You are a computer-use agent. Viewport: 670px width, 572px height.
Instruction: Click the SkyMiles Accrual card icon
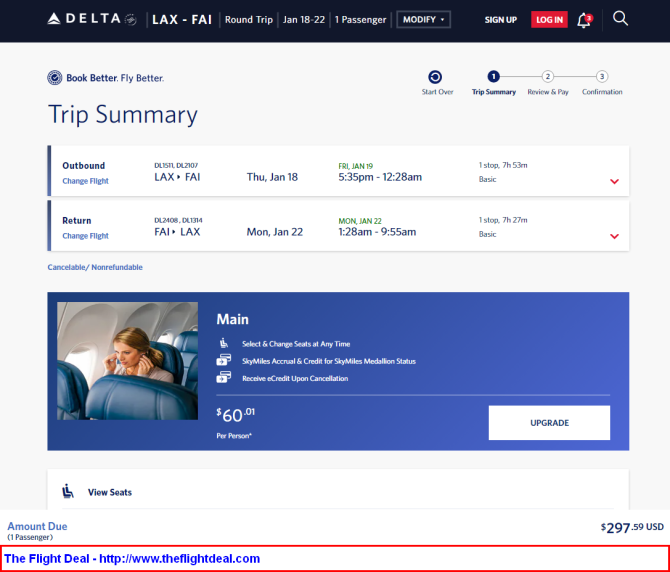(x=223, y=360)
